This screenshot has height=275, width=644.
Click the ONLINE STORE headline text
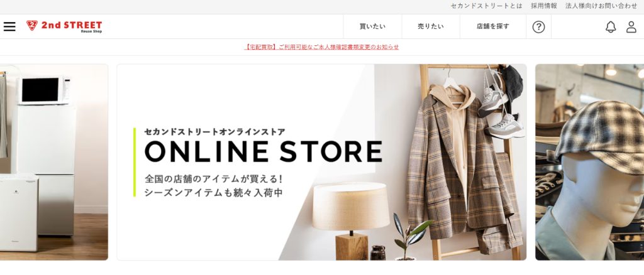[264, 152]
